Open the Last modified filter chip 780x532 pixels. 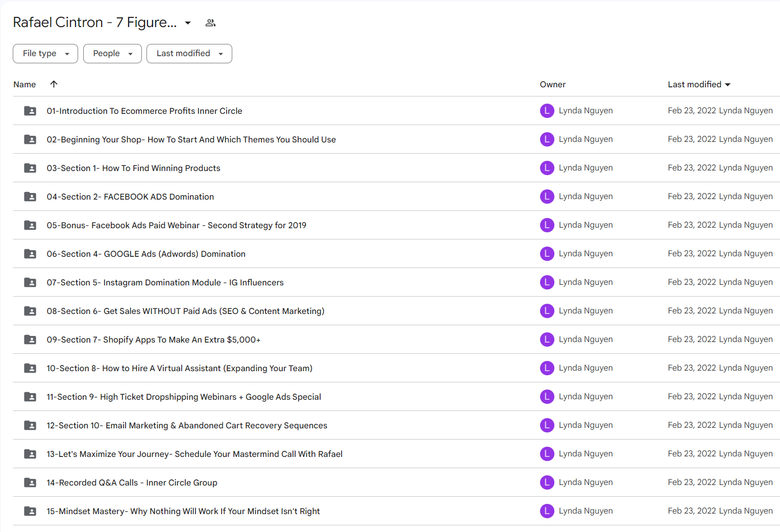[x=189, y=54]
